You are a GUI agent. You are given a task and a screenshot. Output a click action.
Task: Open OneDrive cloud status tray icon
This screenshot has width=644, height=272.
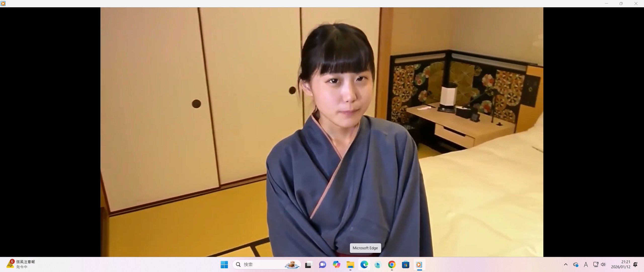click(576, 264)
